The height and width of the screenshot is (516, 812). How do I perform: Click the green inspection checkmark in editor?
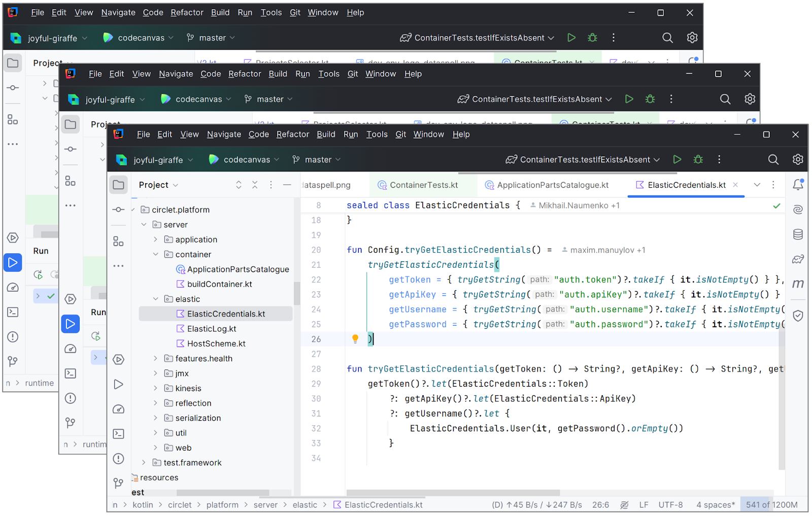[x=776, y=205]
